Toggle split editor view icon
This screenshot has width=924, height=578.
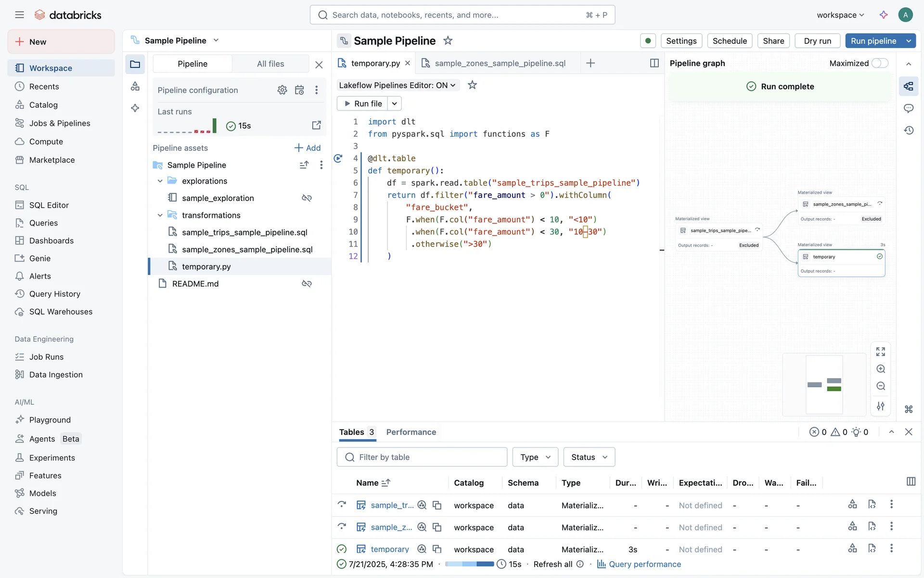[654, 63]
